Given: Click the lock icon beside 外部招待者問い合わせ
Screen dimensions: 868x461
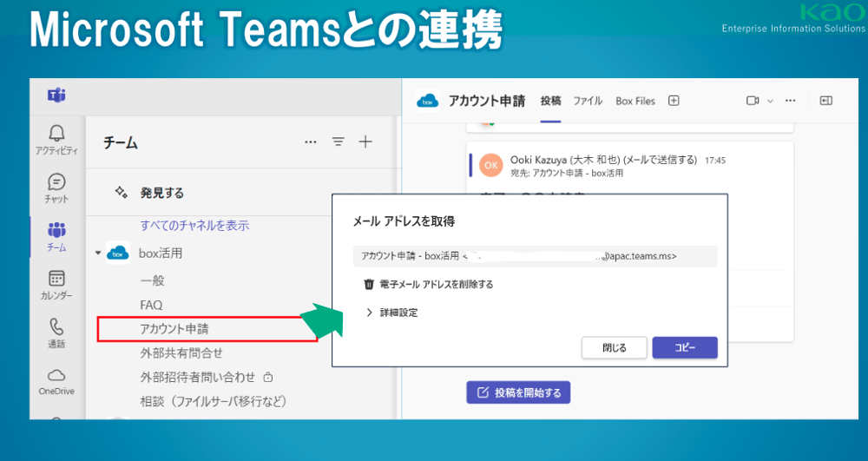Looking at the screenshot, I should (268, 378).
